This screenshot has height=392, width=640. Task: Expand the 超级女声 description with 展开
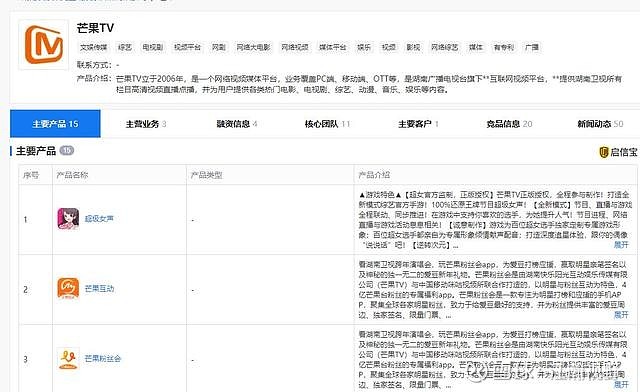(621, 245)
